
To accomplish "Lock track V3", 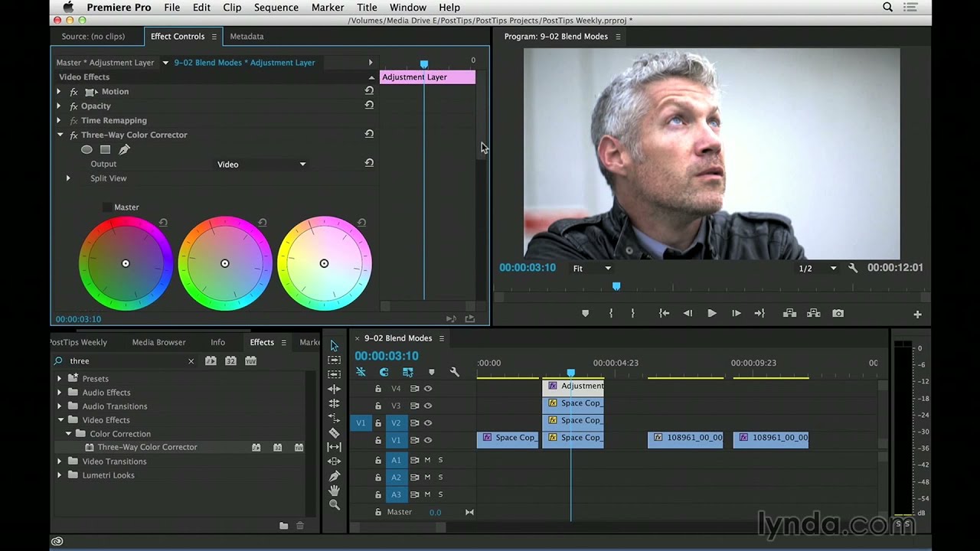I will pyautogui.click(x=377, y=406).
